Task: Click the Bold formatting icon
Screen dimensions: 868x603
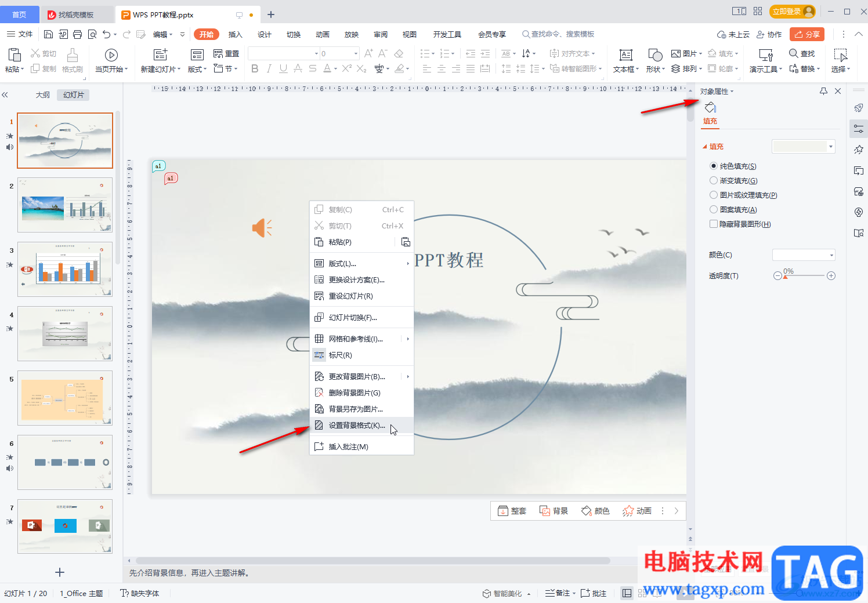Action: 255,68
